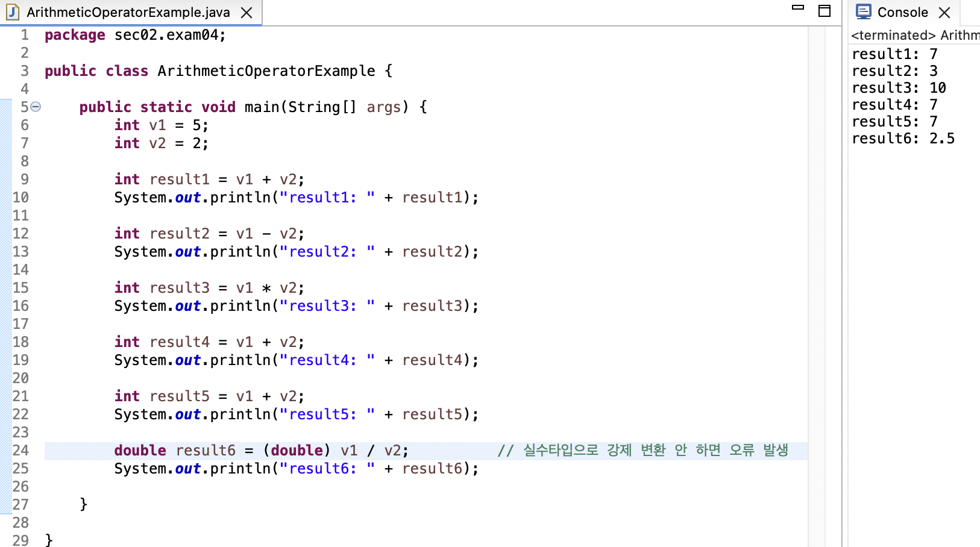This screenshot has width=980, height=547.
Task: Click the println result1 statement
Action: pos(297,198)
